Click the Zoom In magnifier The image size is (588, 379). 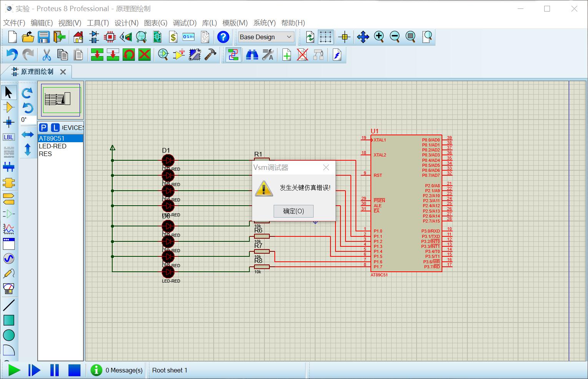click(379, 37)
